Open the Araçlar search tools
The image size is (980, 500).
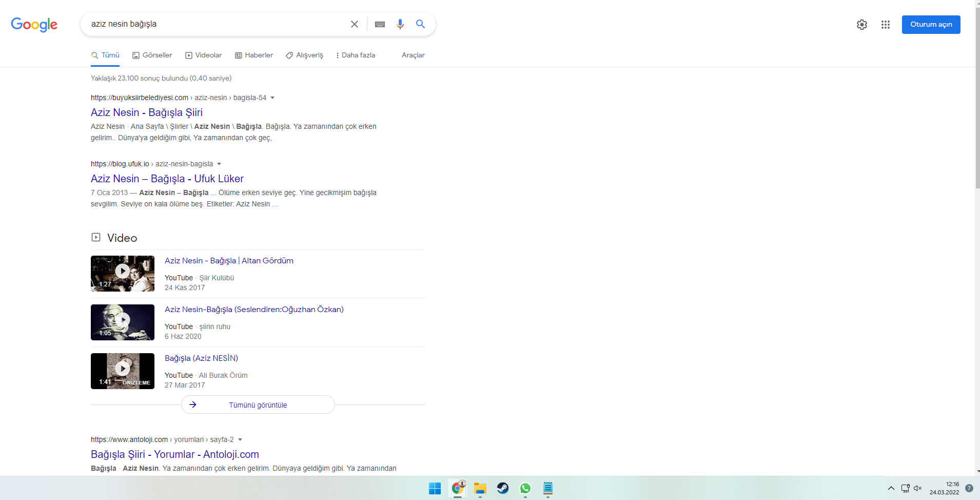(x=413, y=55)
